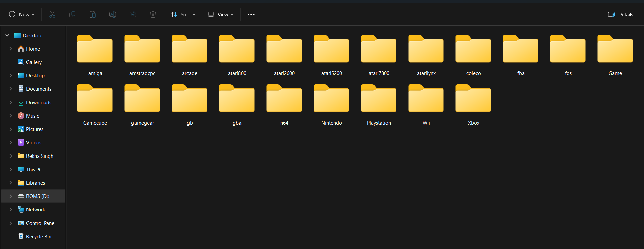Click the Delete trash can icon
The image size is (644, 249).
(x=153, y=14)
